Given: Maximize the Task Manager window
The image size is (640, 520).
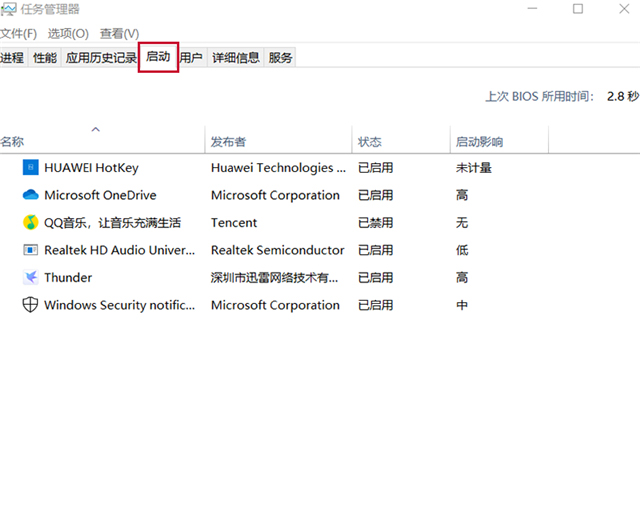Looking at the screenshot, I should pos(578,9).
